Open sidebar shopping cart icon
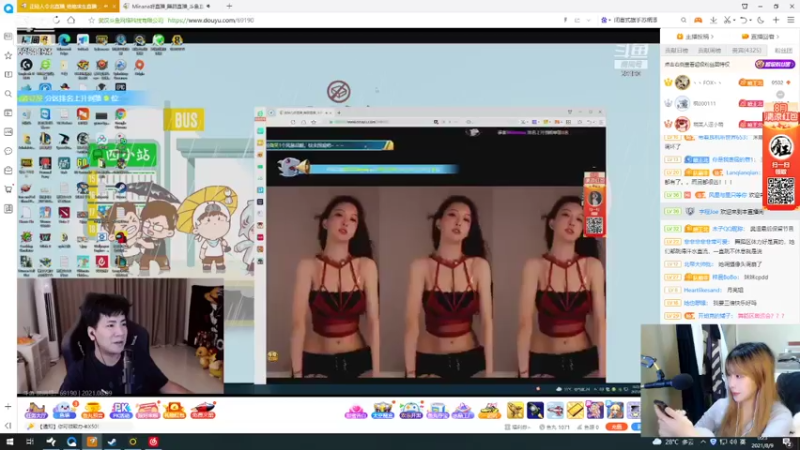Screen dimensions: 800x450 [x=8, y=189]
